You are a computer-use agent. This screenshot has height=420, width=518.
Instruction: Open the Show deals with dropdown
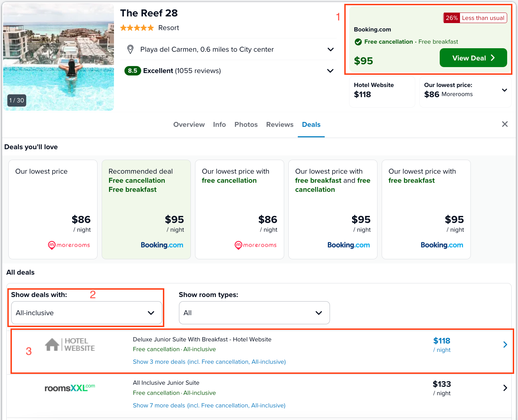pyautogui.click(x=87, y=313)
